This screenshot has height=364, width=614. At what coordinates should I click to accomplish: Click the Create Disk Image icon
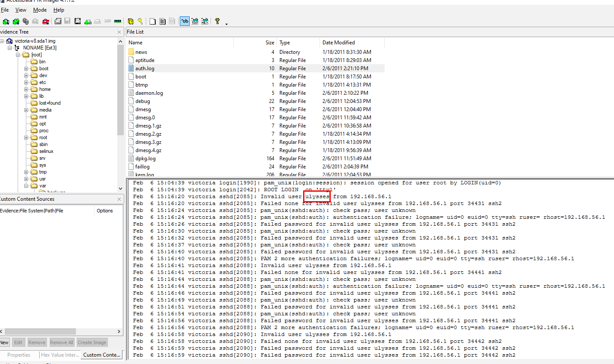pos(58,21)
